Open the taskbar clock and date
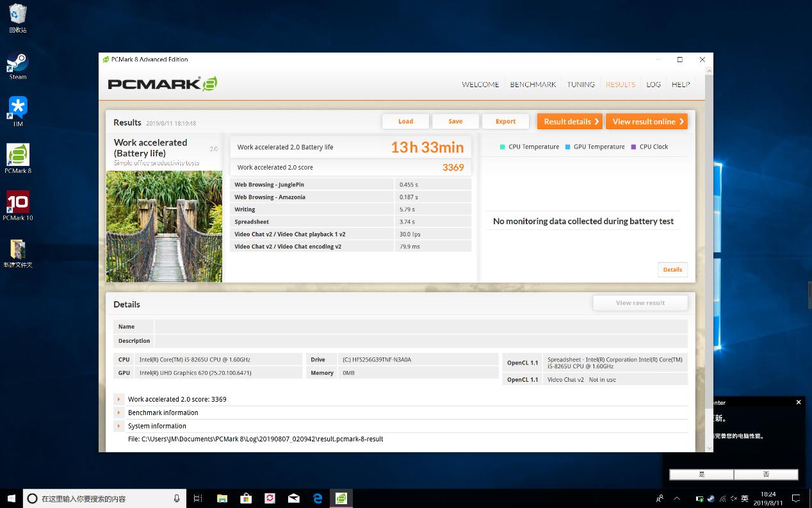 pyautogui.click(x=768, y=498)
